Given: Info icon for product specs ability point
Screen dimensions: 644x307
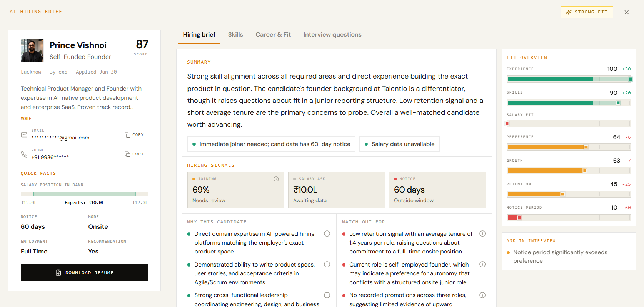Looking at the screenshot, I should pos(327,264).
